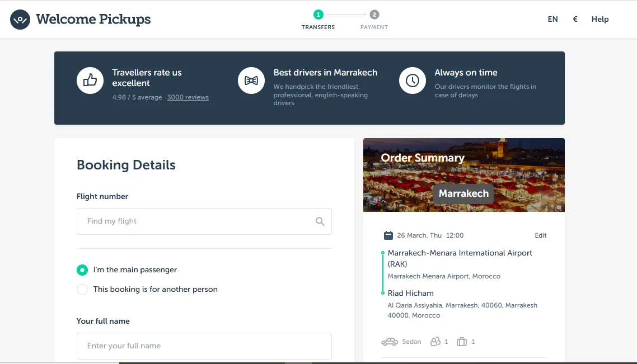Click the Welcome Pickups logo
Screen dimensions: 637x364
[80, 19]
